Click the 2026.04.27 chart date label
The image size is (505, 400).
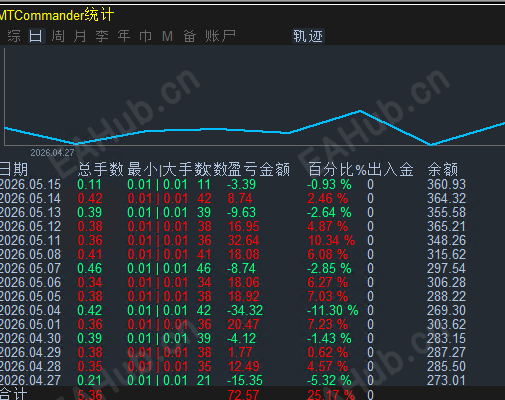[x=52, y=153]
